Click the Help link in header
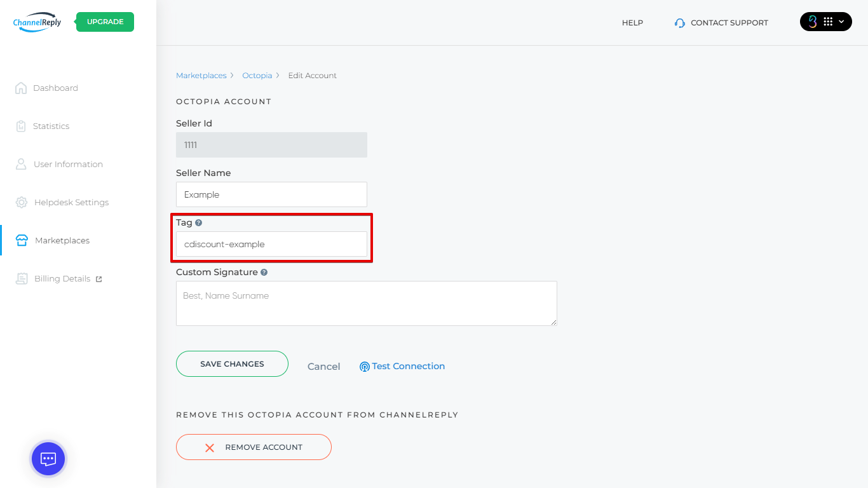The image size is (868, 488). (x=632, y=23)
